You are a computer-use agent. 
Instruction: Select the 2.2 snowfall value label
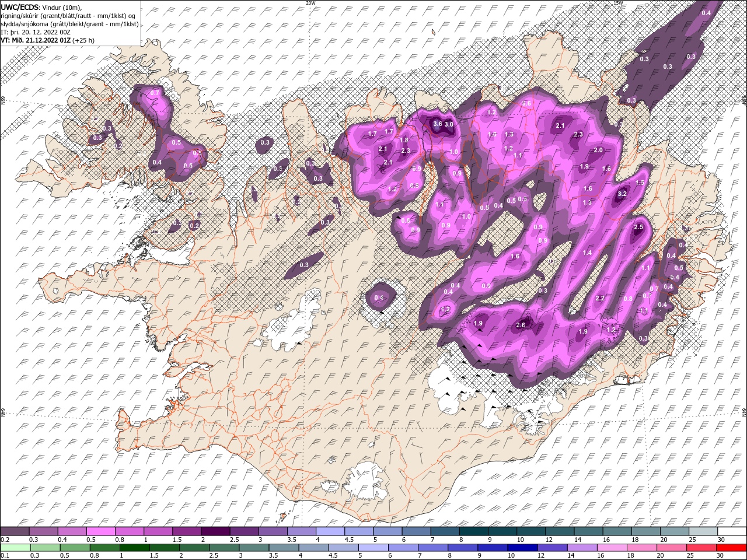599,299
